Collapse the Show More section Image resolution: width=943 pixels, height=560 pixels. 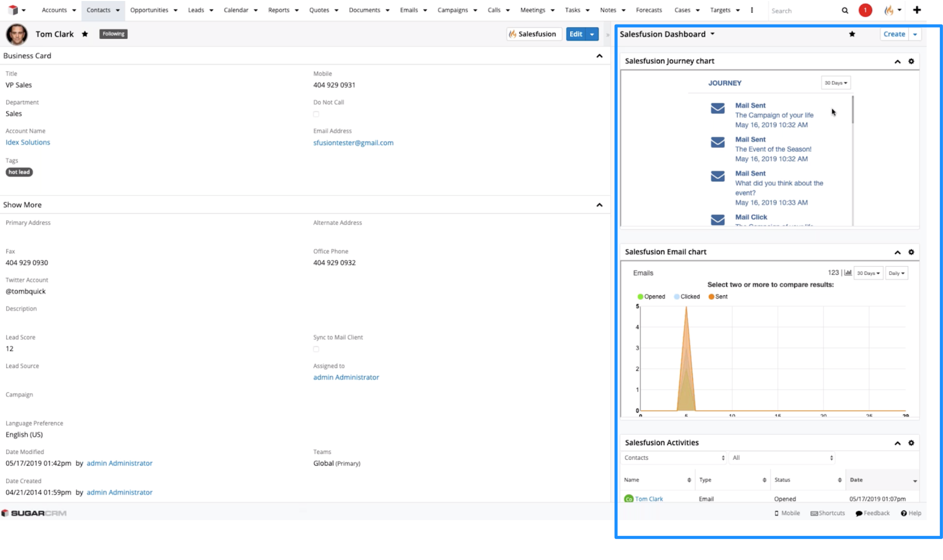pyautogui.click(x=599, y=205)
